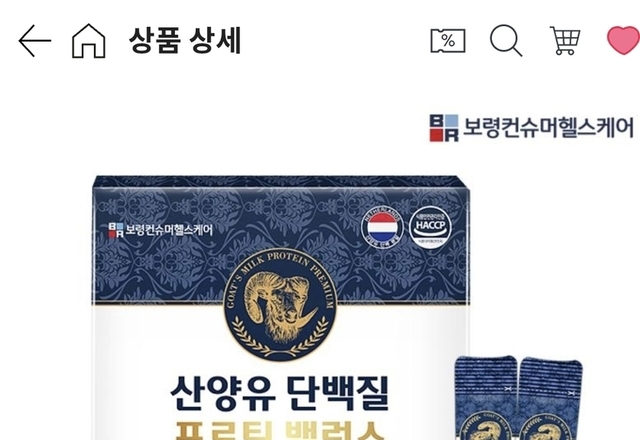Go to home via house icon
This screenshot has width=640, height=440.
click(89, 40)
